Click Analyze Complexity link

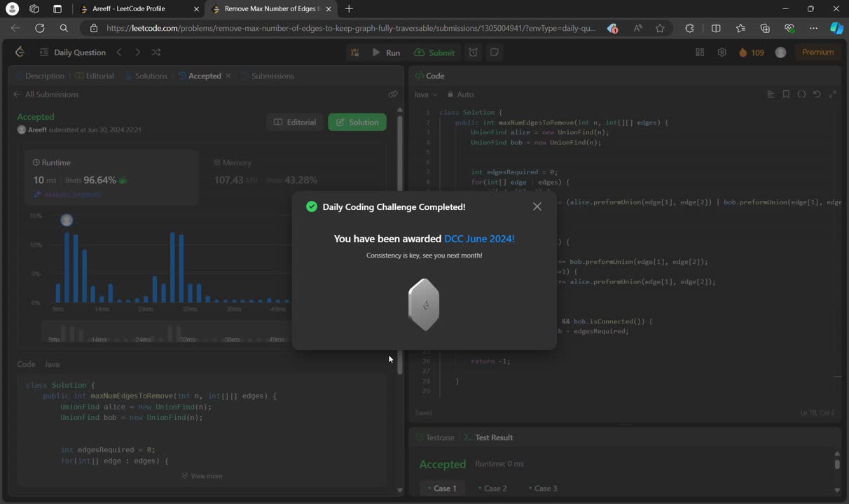click(68, 194)
